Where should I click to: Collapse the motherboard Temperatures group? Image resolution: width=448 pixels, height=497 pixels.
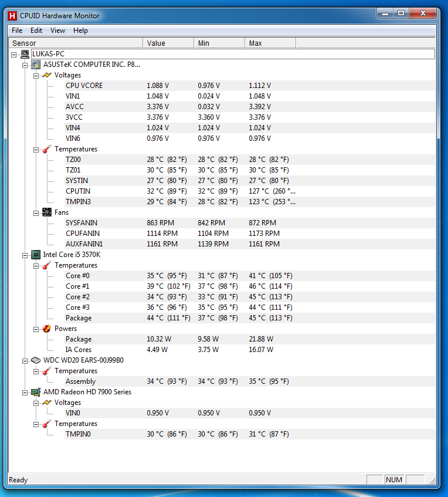pyautogui.click(x=36, y=150)
